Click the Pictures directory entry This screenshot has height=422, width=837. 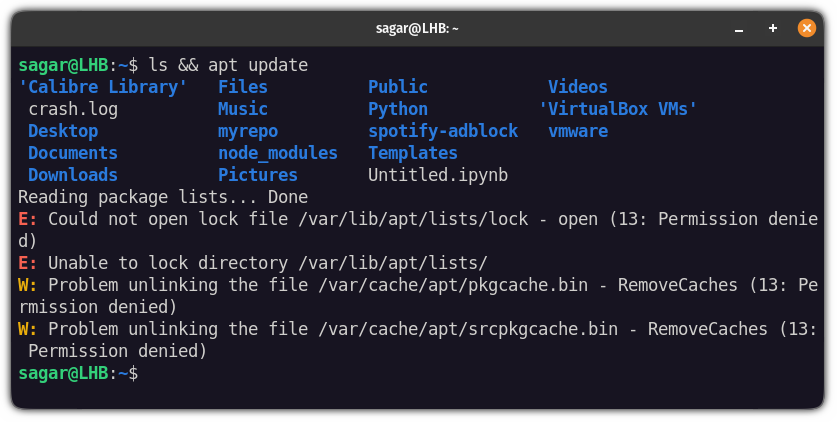click(x=258, y=175)
